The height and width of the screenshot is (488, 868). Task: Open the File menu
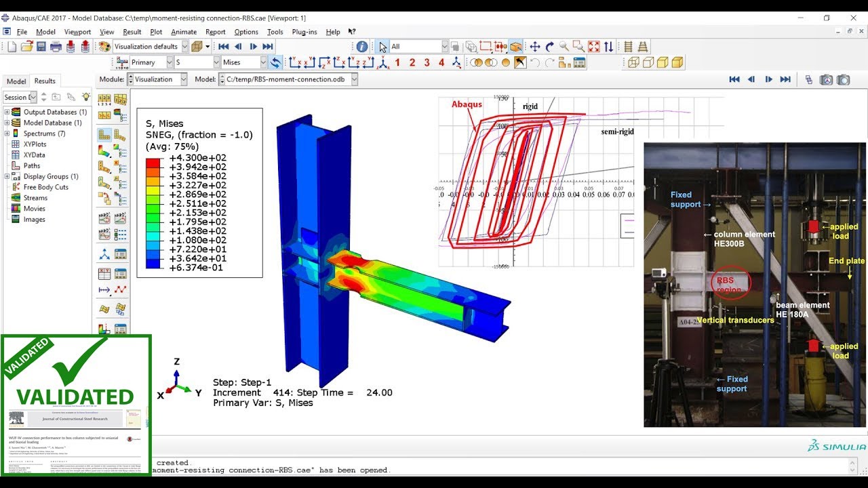pos(22,32)
